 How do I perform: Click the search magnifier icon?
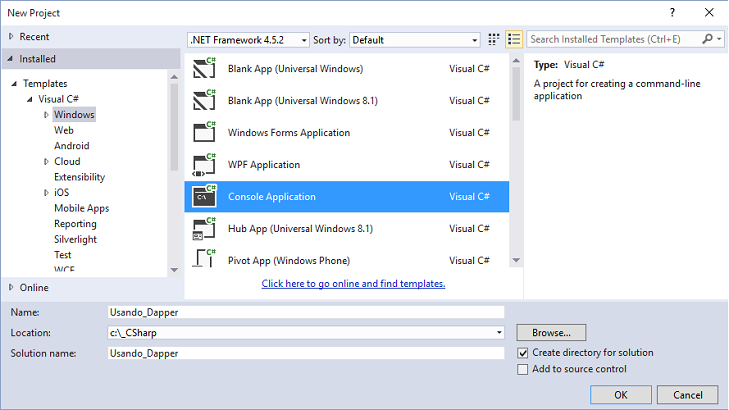(x=707, y=39)
